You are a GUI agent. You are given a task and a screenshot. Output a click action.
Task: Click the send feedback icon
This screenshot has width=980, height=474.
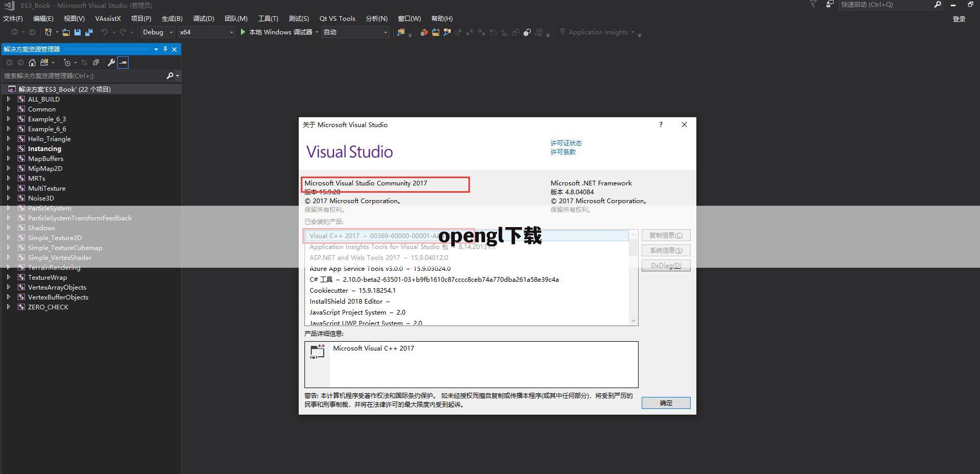(x=830, y=4)
